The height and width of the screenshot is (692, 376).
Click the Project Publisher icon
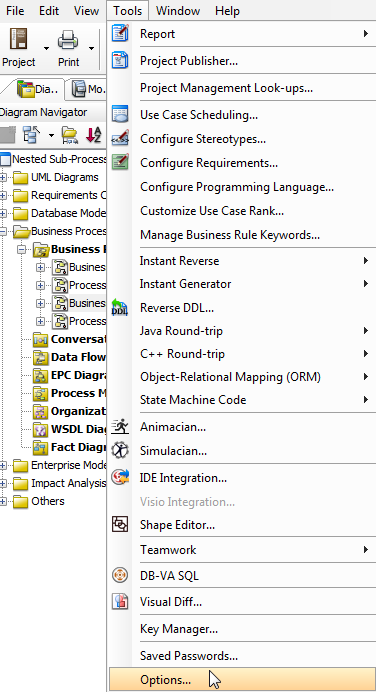(120, 60)
